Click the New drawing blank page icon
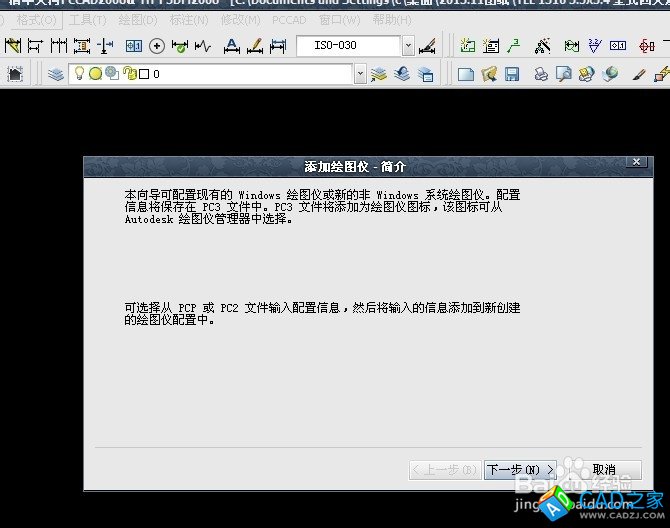 pos(465,74)
